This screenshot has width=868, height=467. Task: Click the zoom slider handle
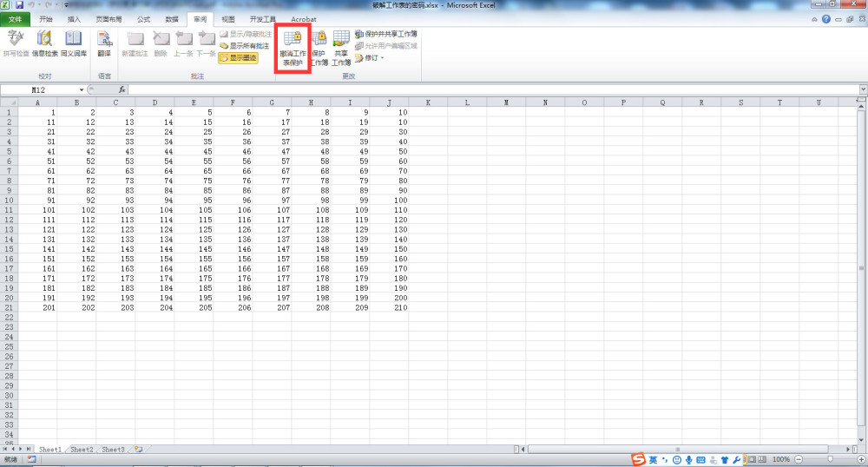830,459
